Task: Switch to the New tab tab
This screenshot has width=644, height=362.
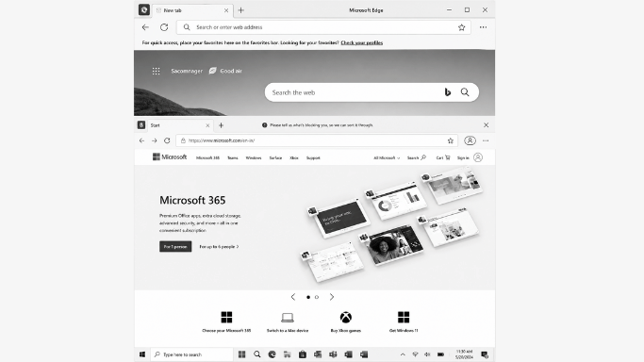Action: (192, 10)
